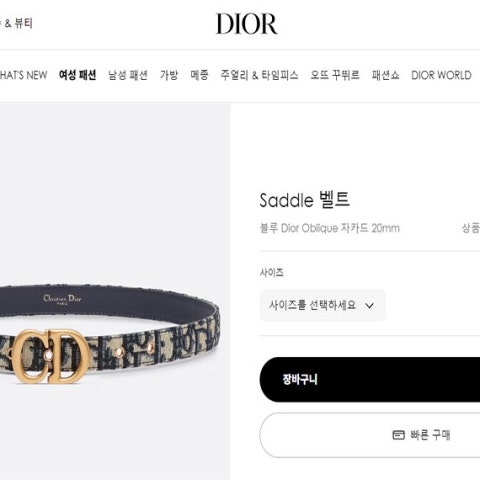This screenshot has width=480, height=480.
Task: Switch to the 뷰티 section link
Action: point(24,23)
